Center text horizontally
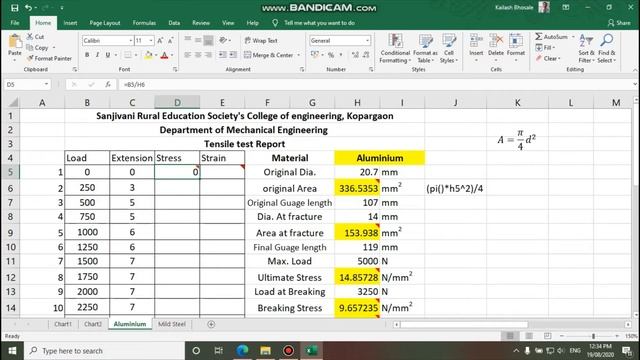640x360 pixels. pos(198,55)
